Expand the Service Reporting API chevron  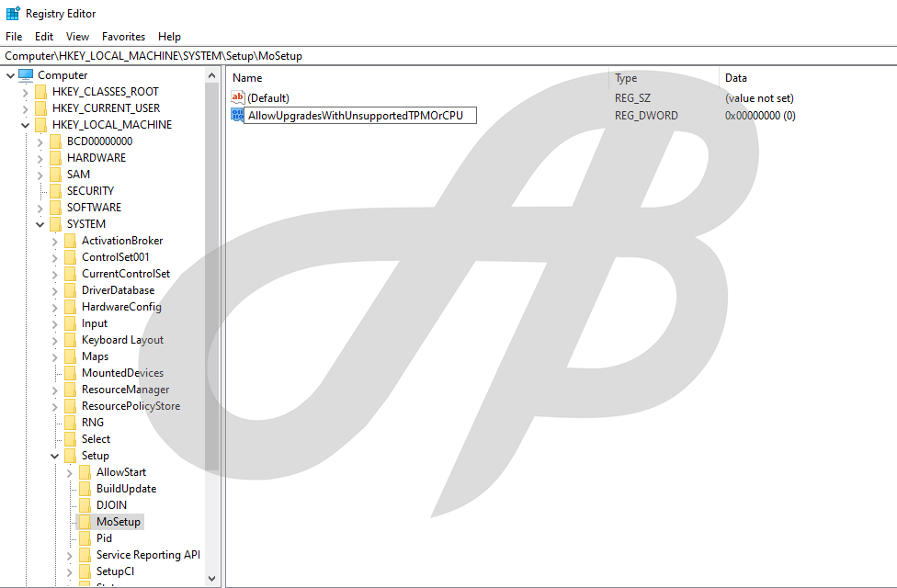[x=70, y=556]
